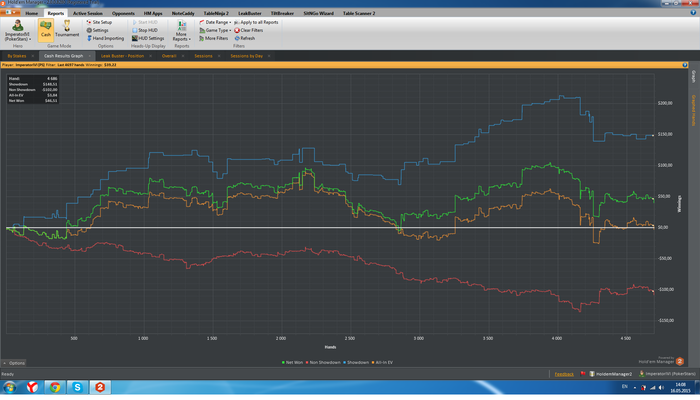The height and width of the screenshot is (400, 700).
Task: Open Hand Importing
Action: pyautogui.click(x=105, y=38)
